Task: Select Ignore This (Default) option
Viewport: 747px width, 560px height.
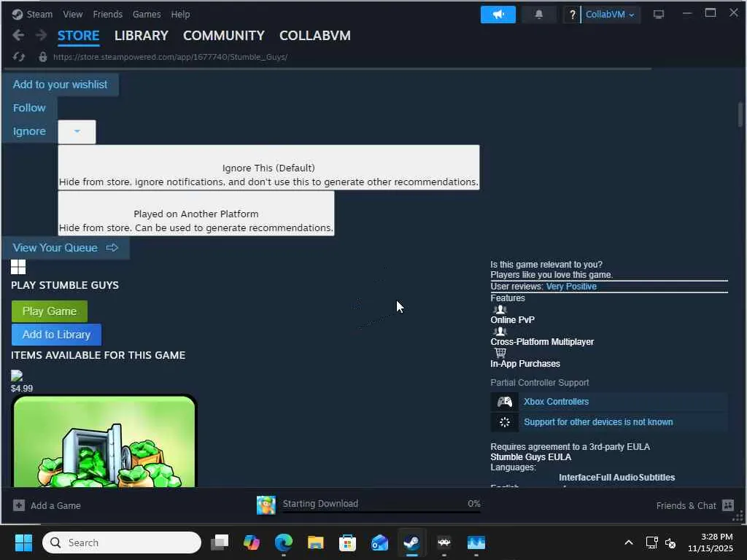Action: [268, 168]
